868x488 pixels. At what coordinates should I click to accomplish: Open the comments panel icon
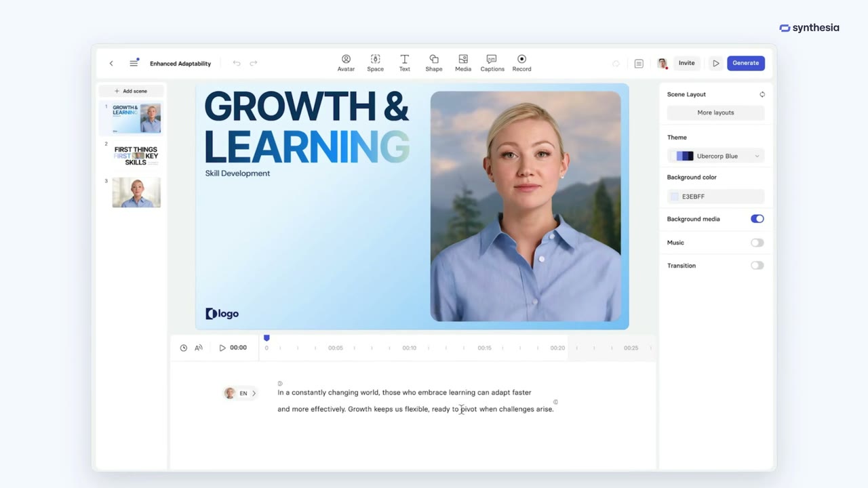click(639, 63)
